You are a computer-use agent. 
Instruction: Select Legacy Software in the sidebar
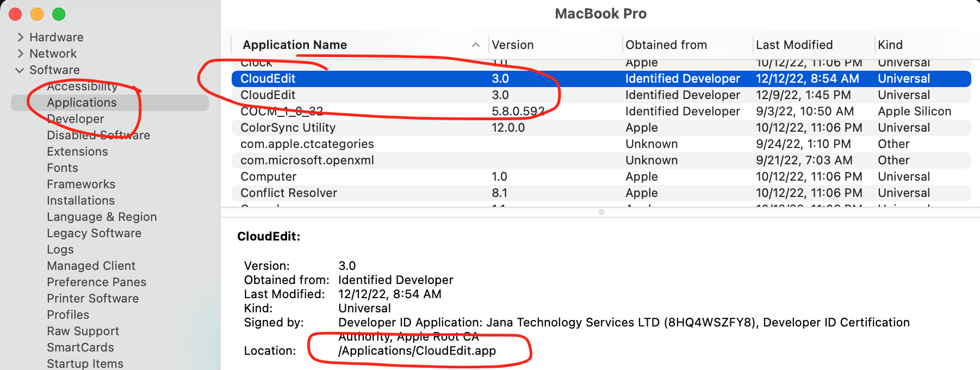pyautogui.click(x=94, y=233)
